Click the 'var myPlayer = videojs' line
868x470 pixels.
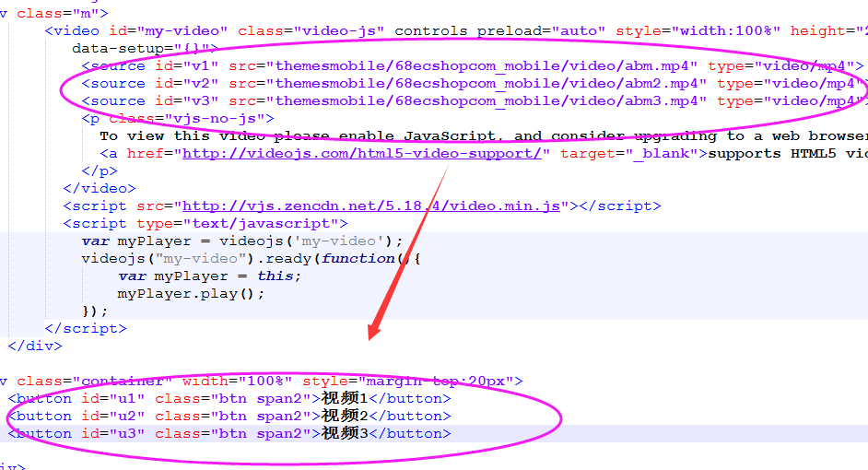tap(242, 241)
